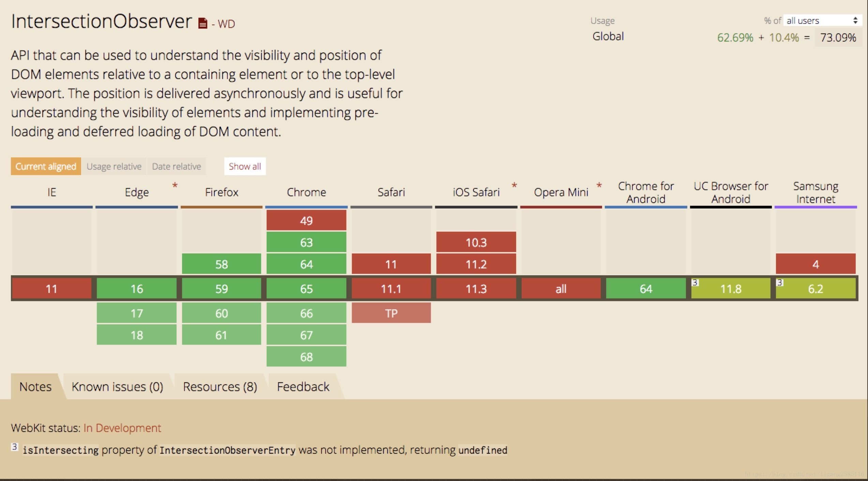Expand the Show all browser versions
Viewport: 868px width, 481px height.
pyautogui.click(x=245, y=167)
